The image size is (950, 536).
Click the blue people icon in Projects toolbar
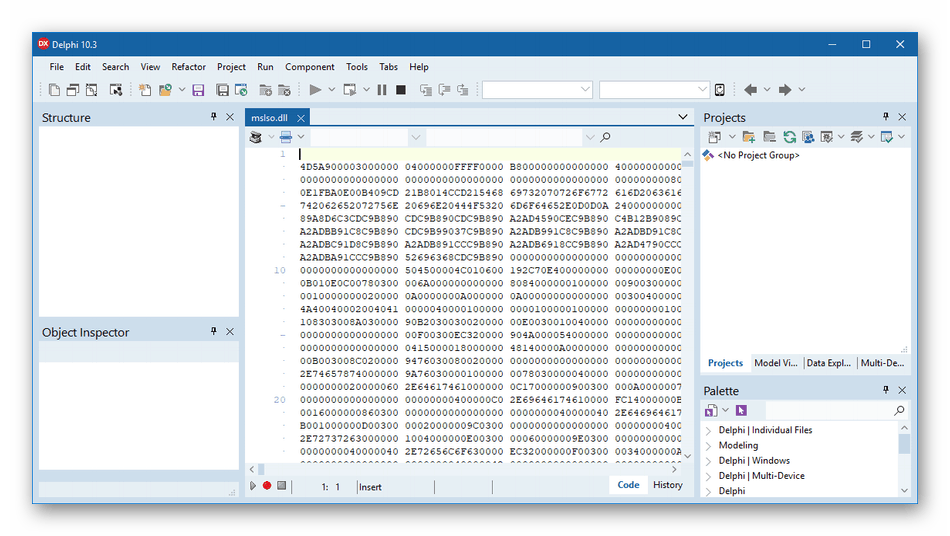(808, 137)
